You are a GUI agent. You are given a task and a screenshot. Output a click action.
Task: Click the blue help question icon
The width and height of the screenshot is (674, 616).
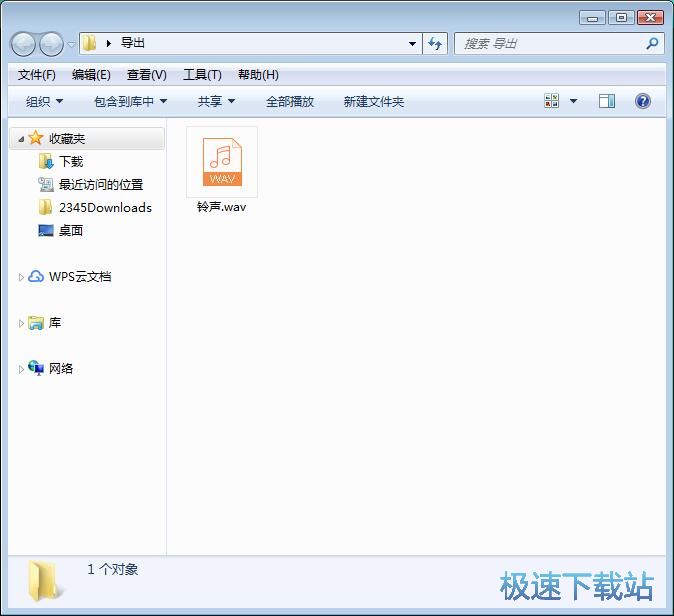click(642, 101)
